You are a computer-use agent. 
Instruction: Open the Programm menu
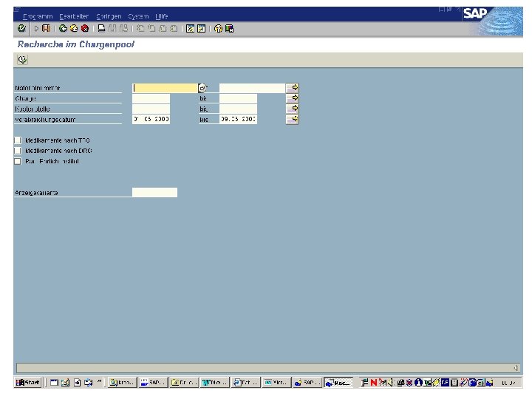[x=38, y=16]
